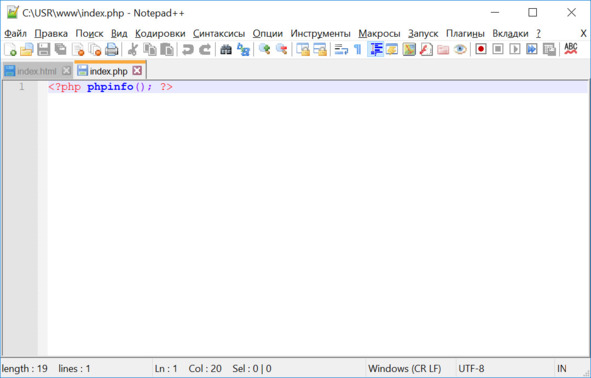Undo the last action
The width and height of the screenshot is (591, 378).
pos(187,49)
